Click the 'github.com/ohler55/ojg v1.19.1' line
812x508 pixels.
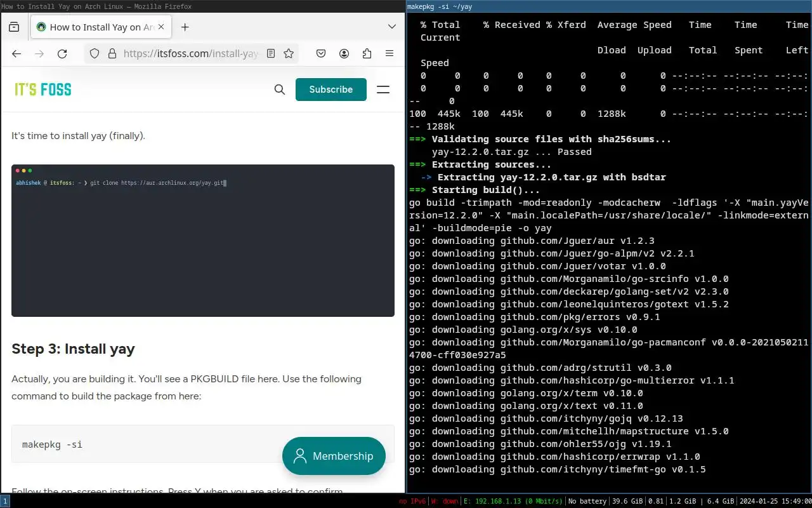tap(540, 444)
